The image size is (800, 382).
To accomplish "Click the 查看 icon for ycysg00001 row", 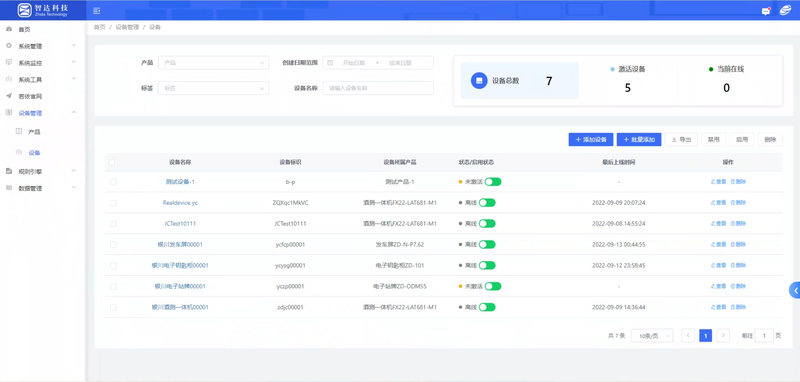I will (713, 265).
